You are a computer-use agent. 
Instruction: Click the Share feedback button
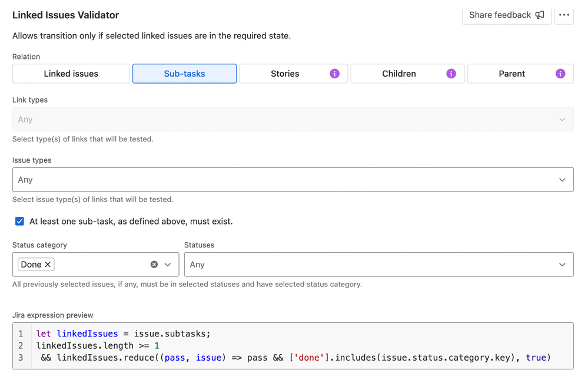pyautogui.click(x=500, y=15)
